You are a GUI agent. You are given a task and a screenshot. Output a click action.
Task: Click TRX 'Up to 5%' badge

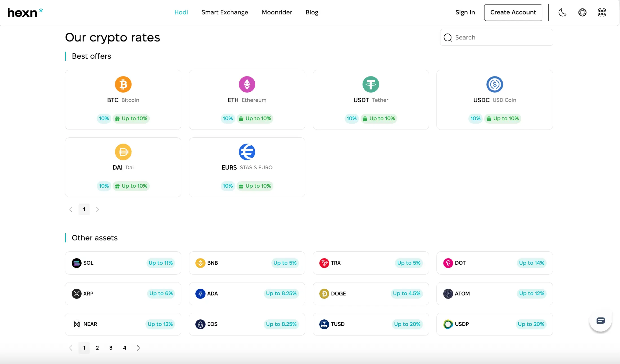[x=409, y=263]
